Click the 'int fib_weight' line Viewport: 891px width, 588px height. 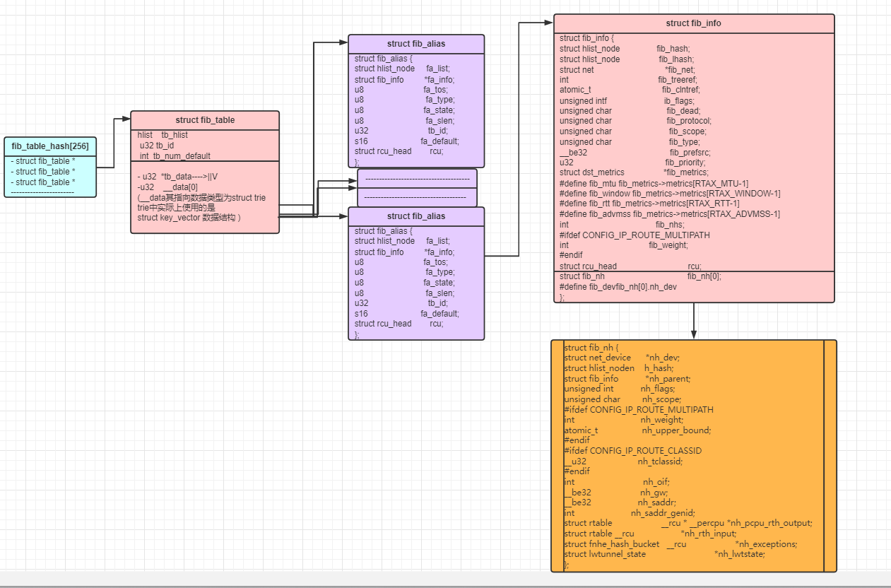[624, 245]
